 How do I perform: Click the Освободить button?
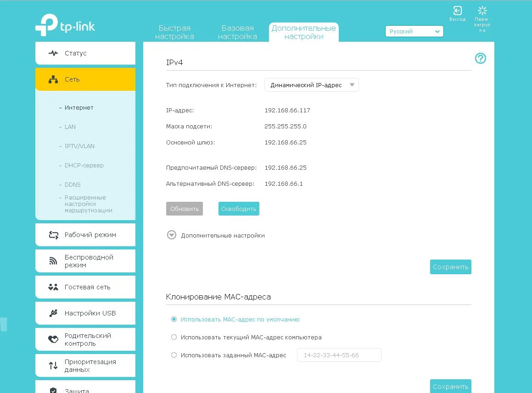pyautogui.click(x=239, y=209)
